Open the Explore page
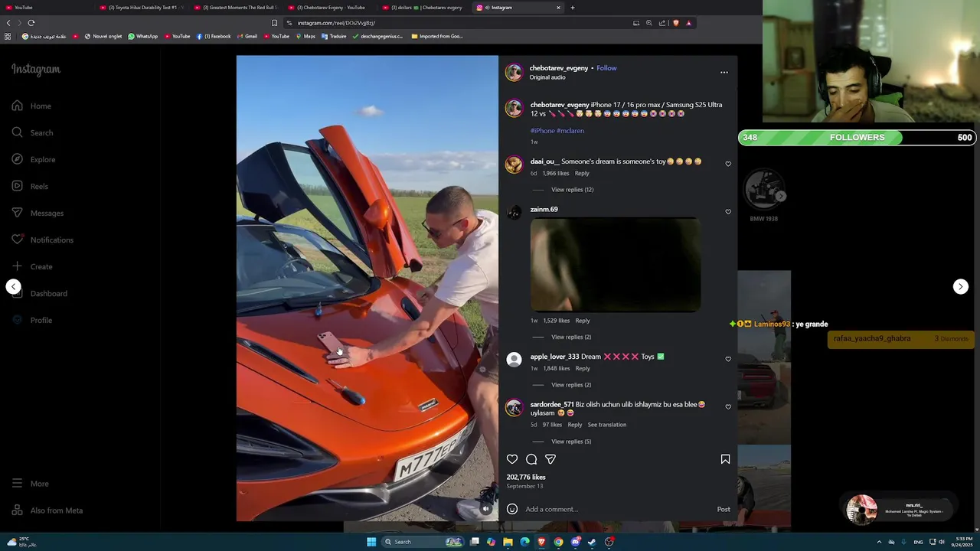 33,159
